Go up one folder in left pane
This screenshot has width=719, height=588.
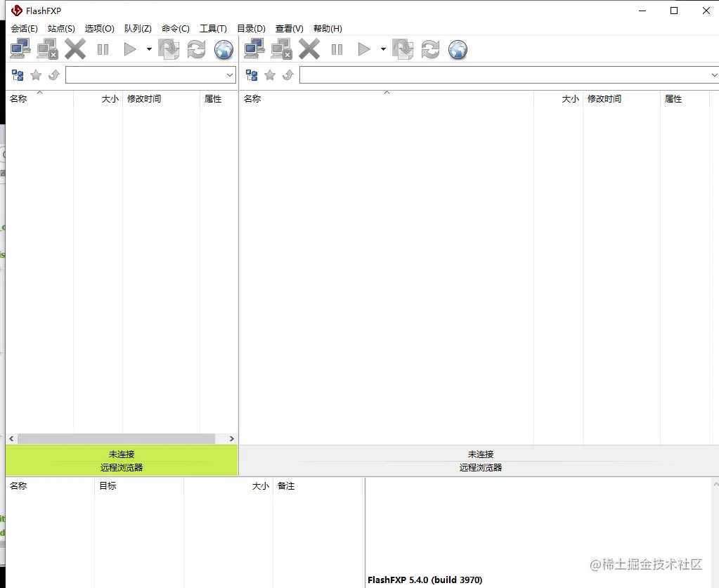(54, 74)
